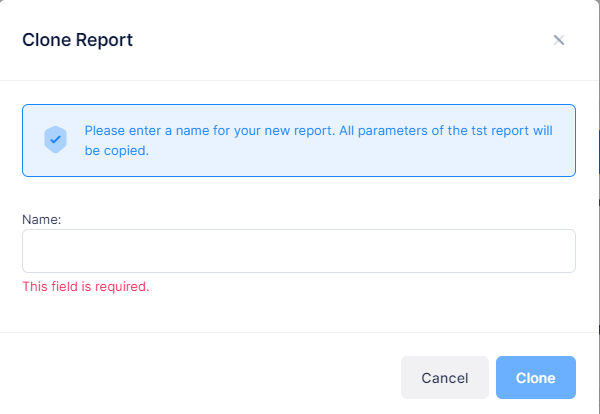Abort cloning via the grey Cancel button
This screenshot has width=600, height=414.
click(445, 378)
